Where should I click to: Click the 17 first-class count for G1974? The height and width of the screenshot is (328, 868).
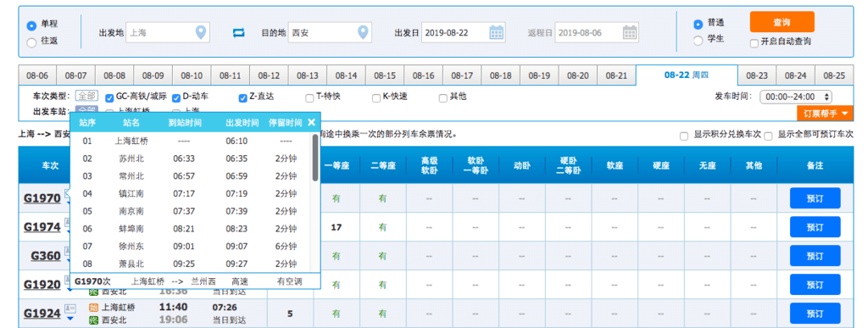(x=337, y=227)
